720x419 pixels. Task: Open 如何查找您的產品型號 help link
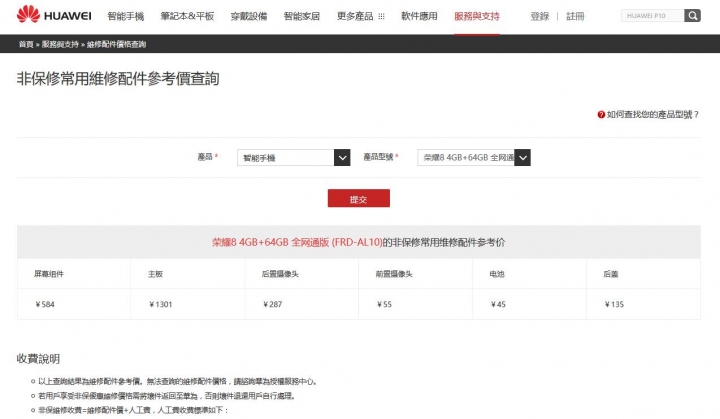(x=652, y=114)
